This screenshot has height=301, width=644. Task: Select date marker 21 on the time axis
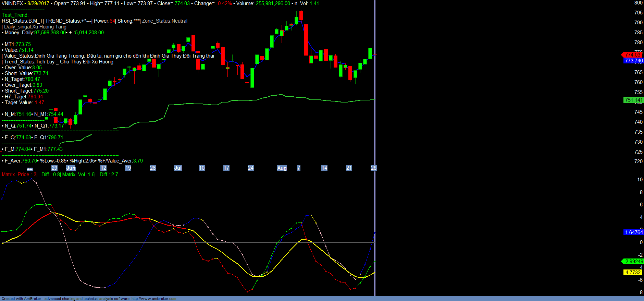pyautogui.click(x=349, y=168)
